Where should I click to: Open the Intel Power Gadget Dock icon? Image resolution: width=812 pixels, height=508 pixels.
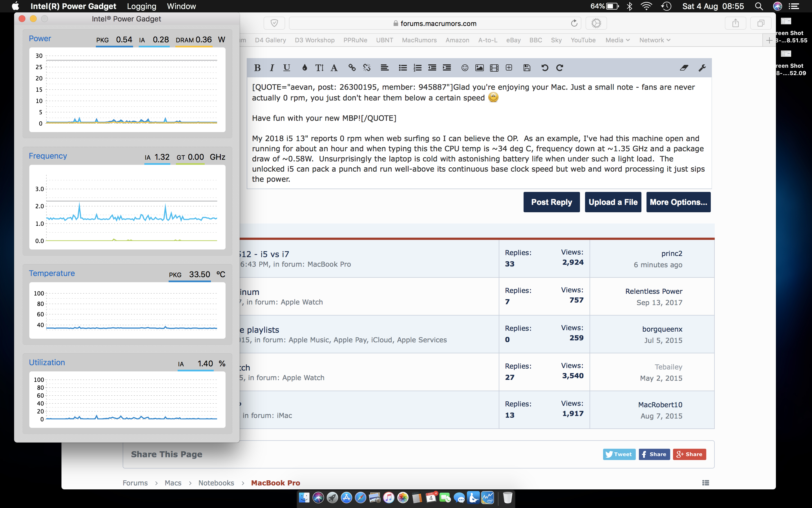click(487, 498)
